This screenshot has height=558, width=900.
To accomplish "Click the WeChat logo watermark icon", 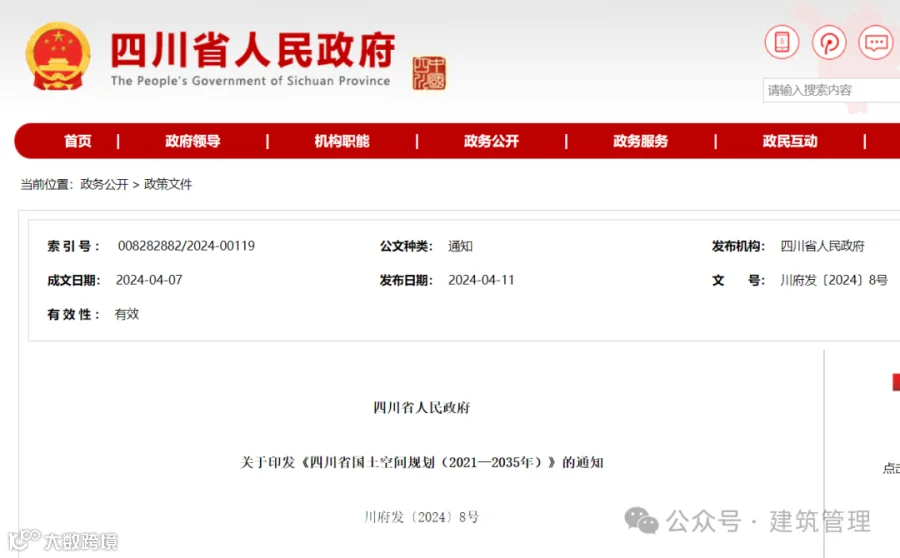I will pos(641,520).
